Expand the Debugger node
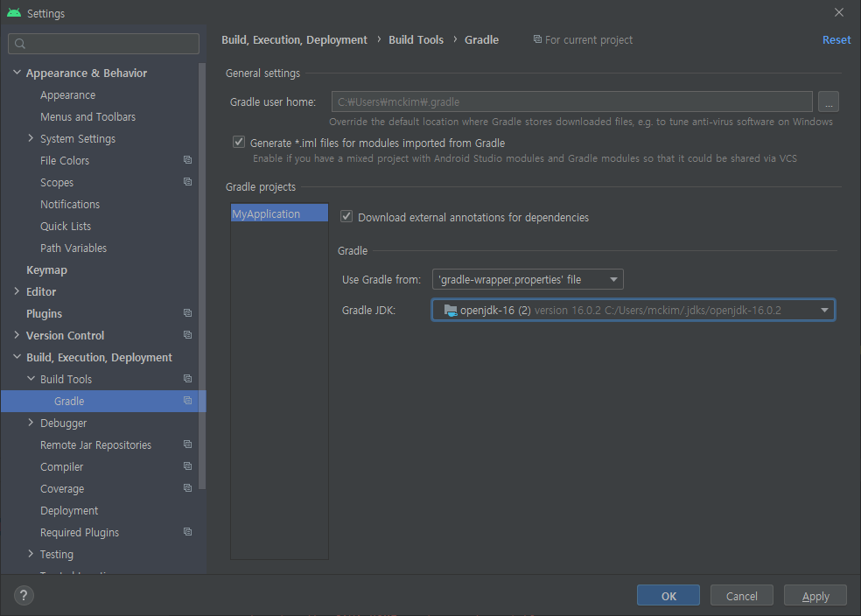 [x=31, y=423]
